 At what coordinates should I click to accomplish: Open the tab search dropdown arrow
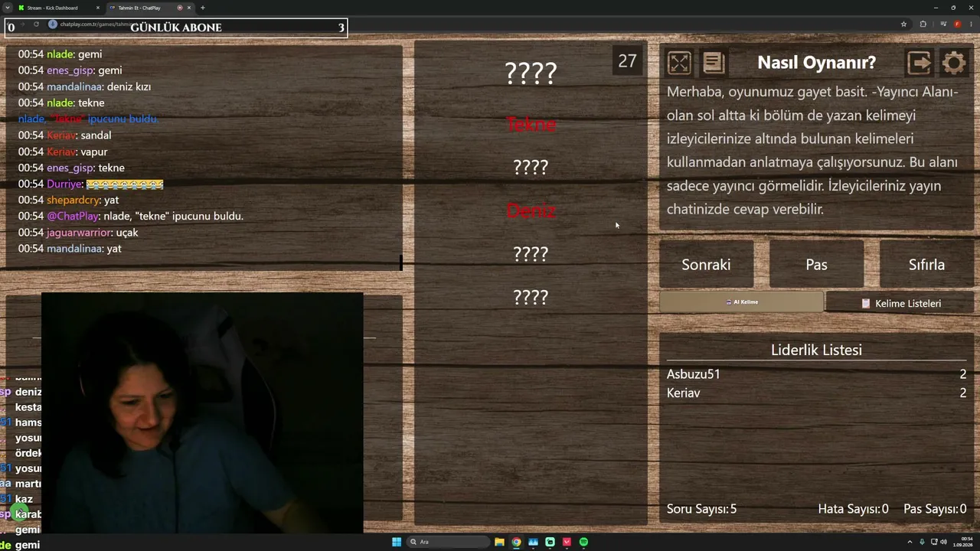click(7, 8)
